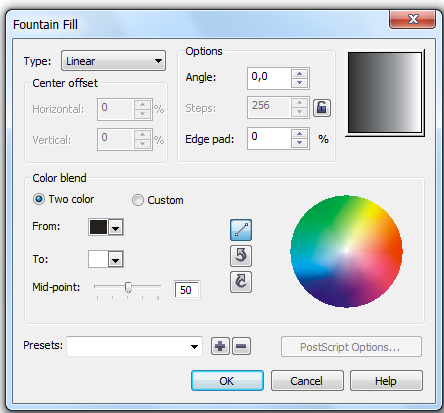The height and width of the screenshot is (413, 444).
Task: Pick a color on the color wheel
Action: [346, 251]
